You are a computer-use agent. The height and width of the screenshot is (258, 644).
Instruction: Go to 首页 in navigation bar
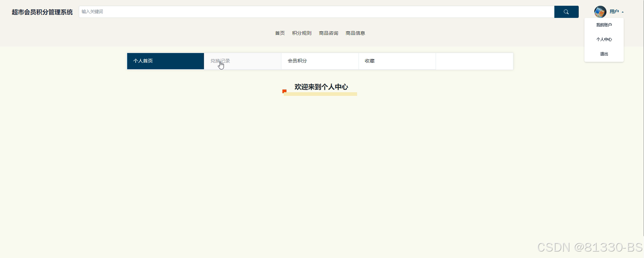pyautogui.click(x=280, y=33)
